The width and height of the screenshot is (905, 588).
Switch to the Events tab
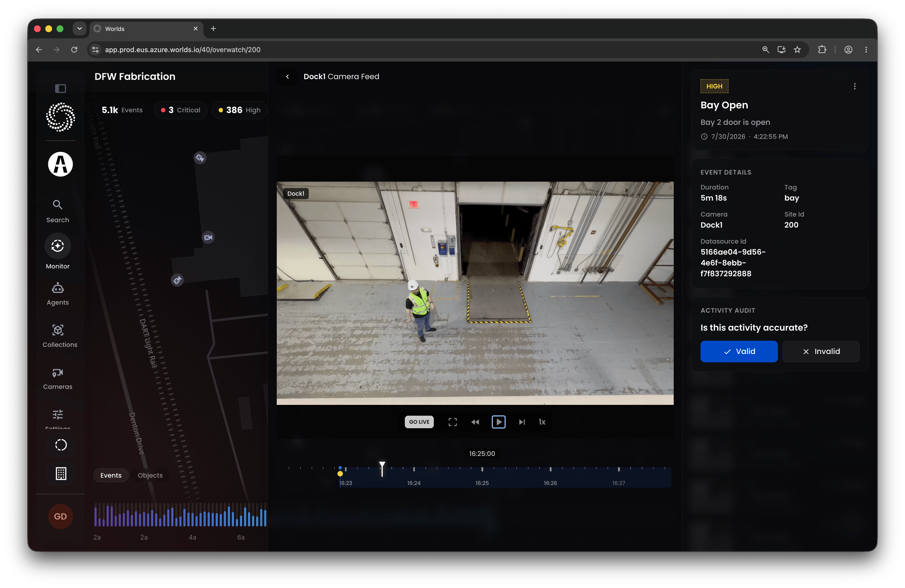pyautogui.click(x=111, y=475)
